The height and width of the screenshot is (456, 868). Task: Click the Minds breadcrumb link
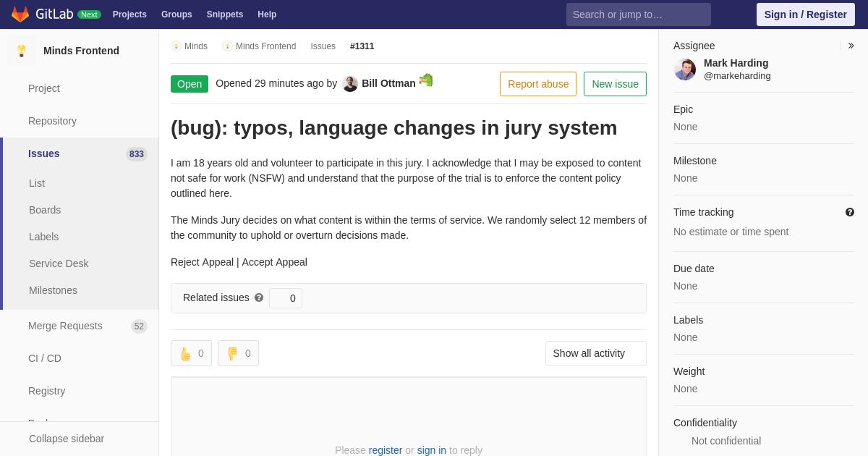196,46
